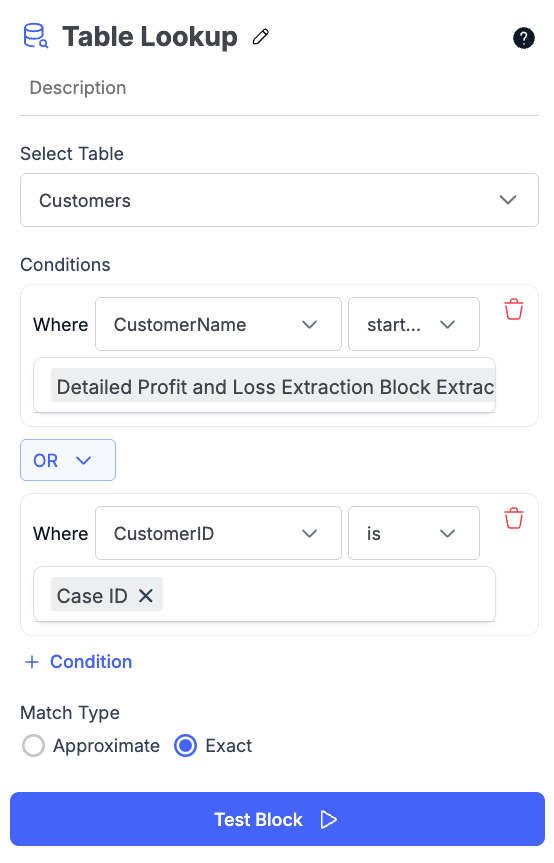Click the Condition link
The height and width of the screenshot is (863, 554).
click(91, 662)
